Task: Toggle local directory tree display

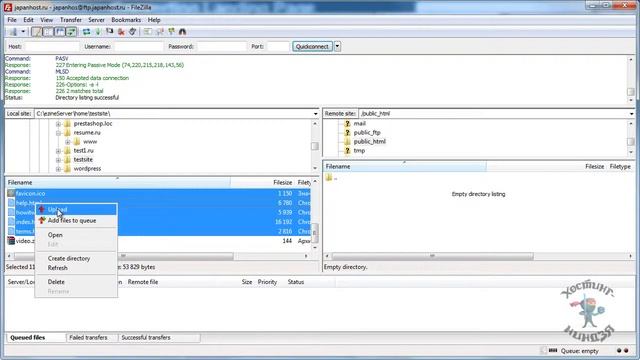Action: click(x=48, y=32)
